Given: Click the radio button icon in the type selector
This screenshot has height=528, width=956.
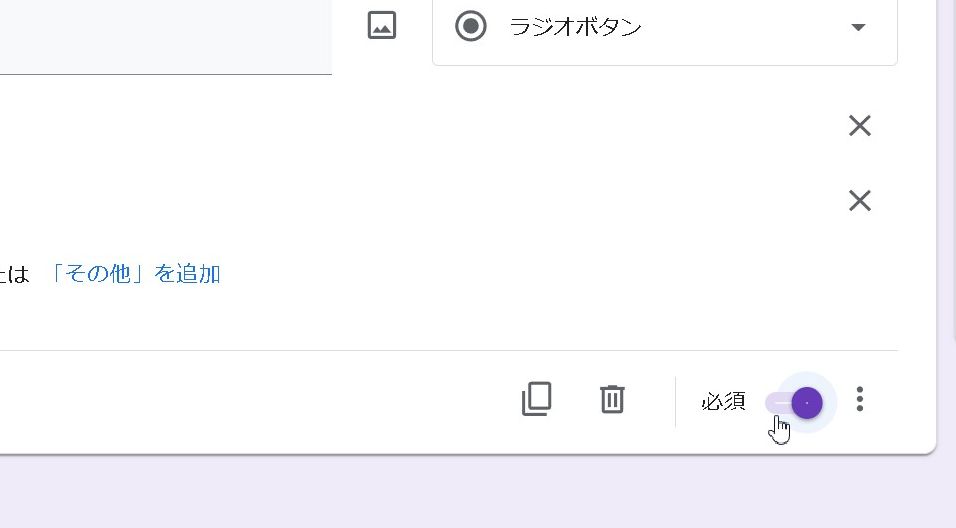Looking at the screenshot, I should coord(471,27).
